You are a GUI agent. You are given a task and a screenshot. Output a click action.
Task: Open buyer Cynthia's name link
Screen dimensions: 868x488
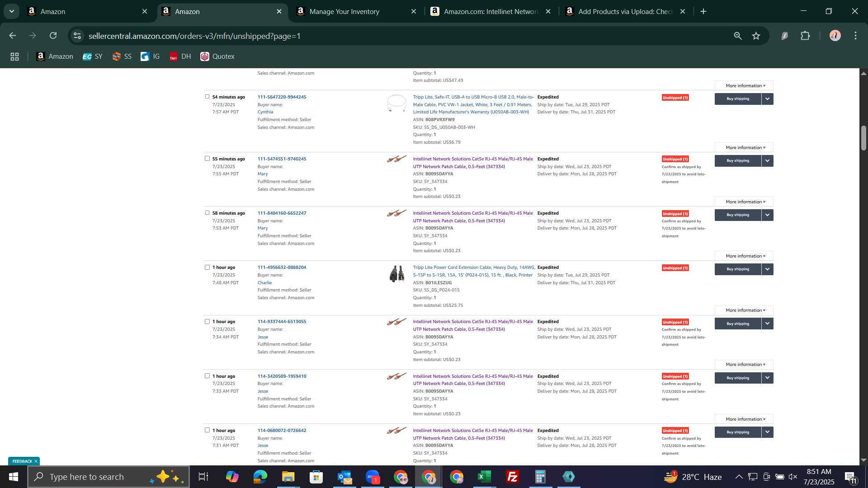[265, 112]
